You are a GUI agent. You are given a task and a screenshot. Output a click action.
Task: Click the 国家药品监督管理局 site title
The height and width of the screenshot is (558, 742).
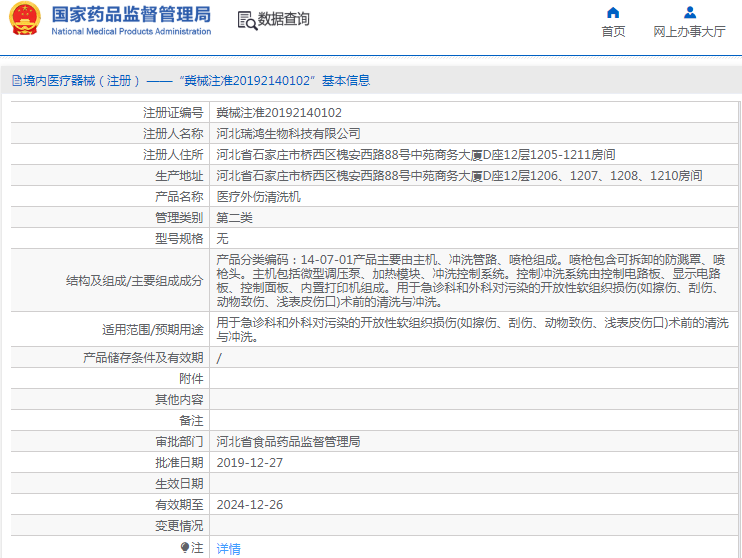coord(131,14)
